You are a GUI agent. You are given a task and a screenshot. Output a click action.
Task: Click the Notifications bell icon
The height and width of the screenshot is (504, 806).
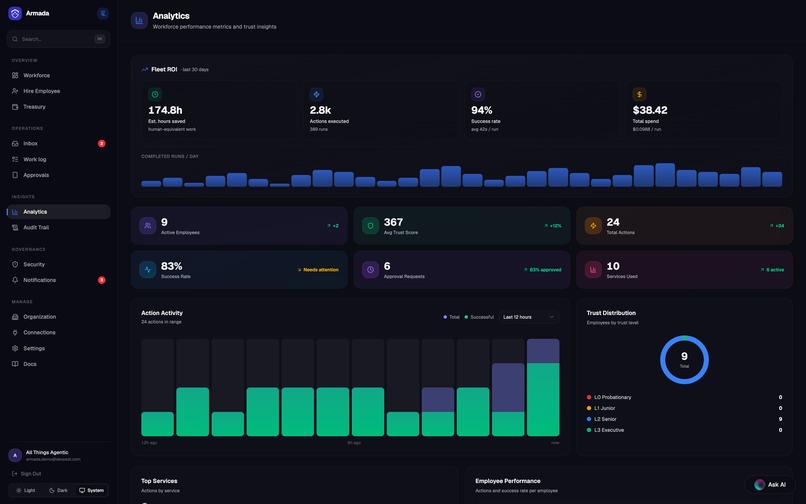[15, 280]
